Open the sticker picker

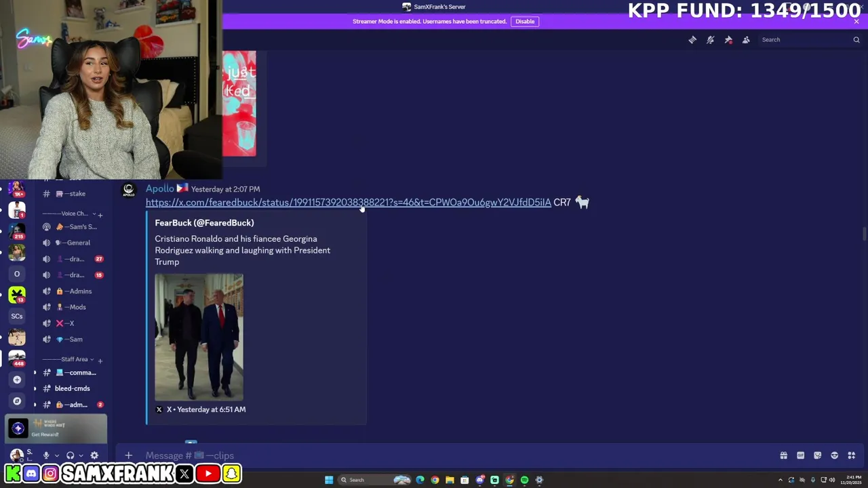pos(817,455)
